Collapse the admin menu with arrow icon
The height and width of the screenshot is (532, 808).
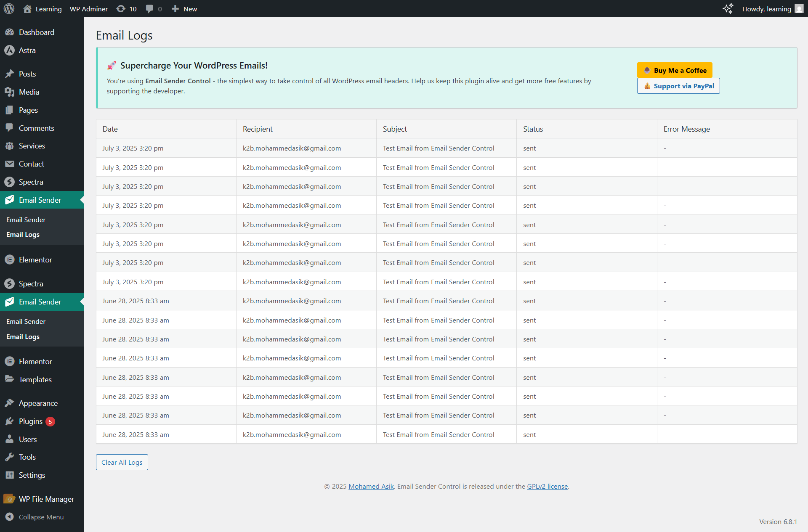click(9, 517)
